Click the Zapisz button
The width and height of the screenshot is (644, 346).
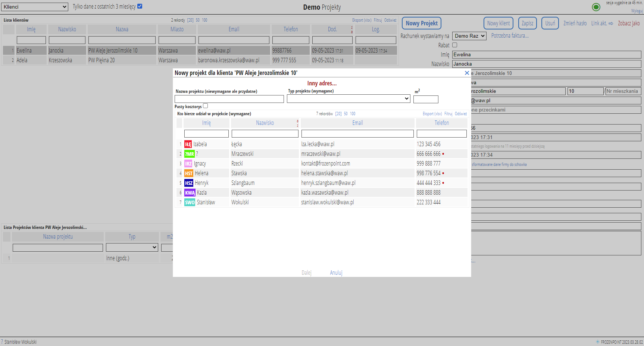click(527, 23)
